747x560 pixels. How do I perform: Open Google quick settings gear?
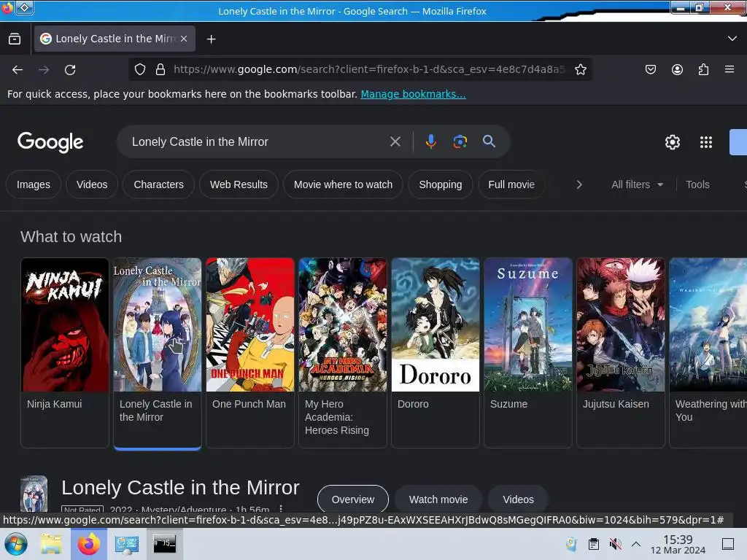click(x=672, y=142)
